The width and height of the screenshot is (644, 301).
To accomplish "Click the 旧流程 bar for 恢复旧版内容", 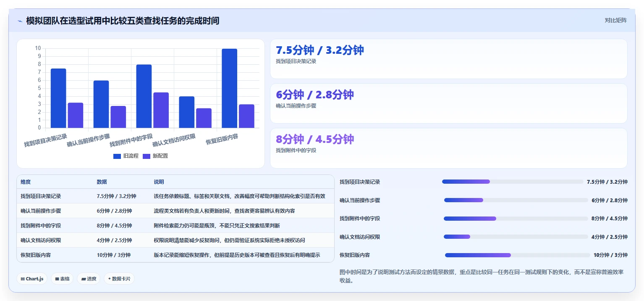I will coord(230,88).
